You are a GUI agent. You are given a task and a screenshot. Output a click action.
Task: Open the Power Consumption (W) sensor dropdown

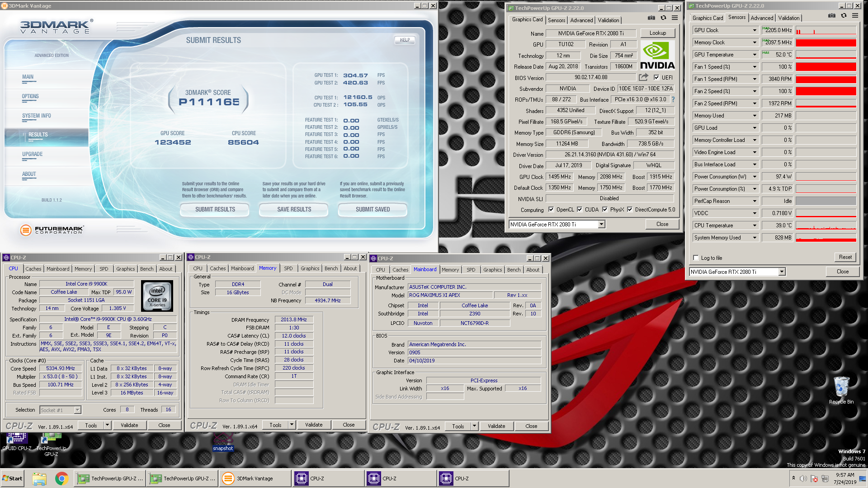pyautogui.click(x=755, y=177)
